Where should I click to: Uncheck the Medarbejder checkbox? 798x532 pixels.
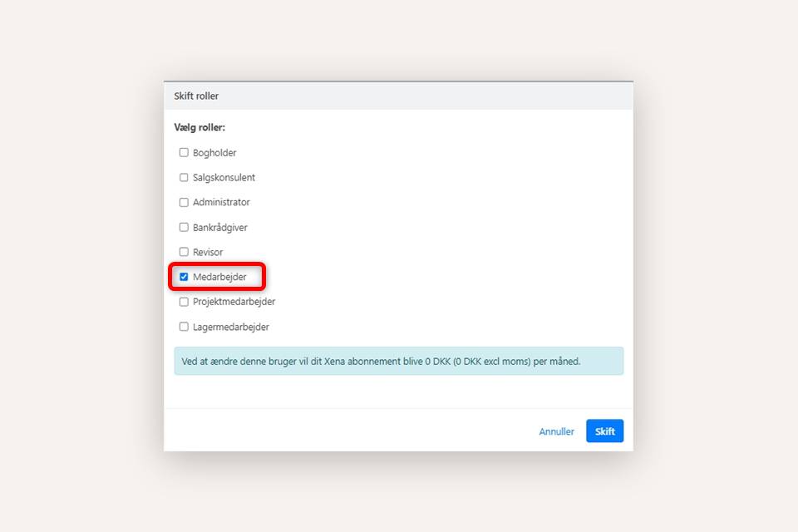click(184, 277)
